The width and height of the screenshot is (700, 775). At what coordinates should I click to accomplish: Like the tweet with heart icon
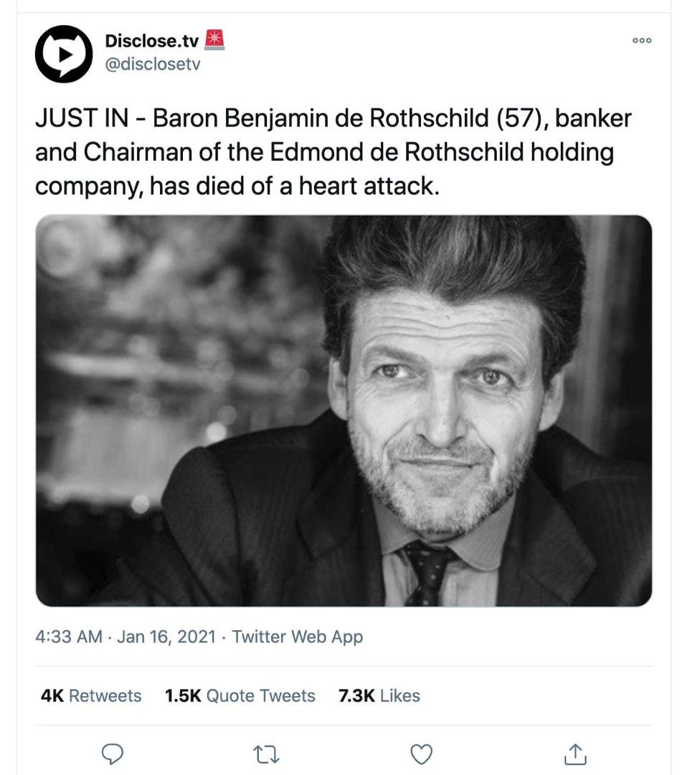(422, 754)
